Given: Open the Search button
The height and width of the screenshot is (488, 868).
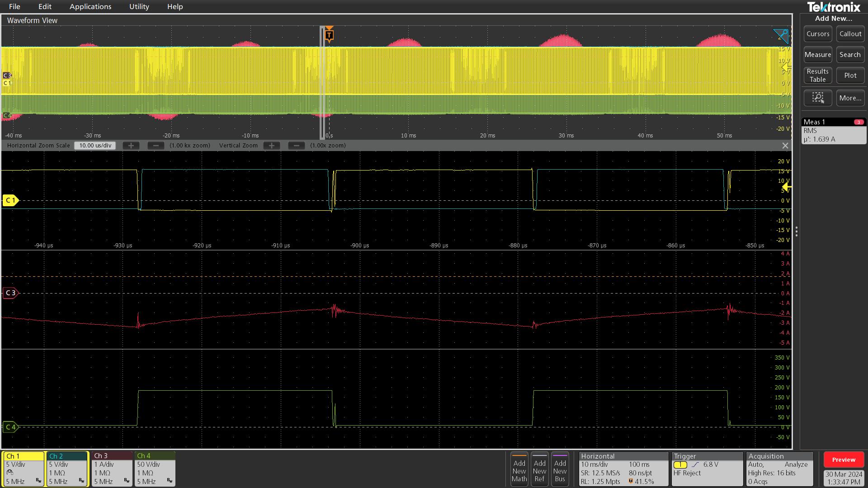Looking at the screenshot, I should [850, 55].
